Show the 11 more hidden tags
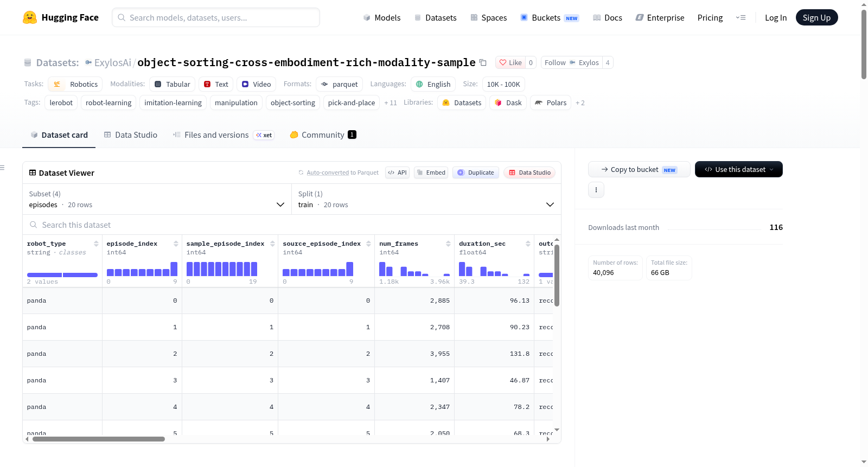868x467 pixels. pyautogui.click(x=391, y=103)
